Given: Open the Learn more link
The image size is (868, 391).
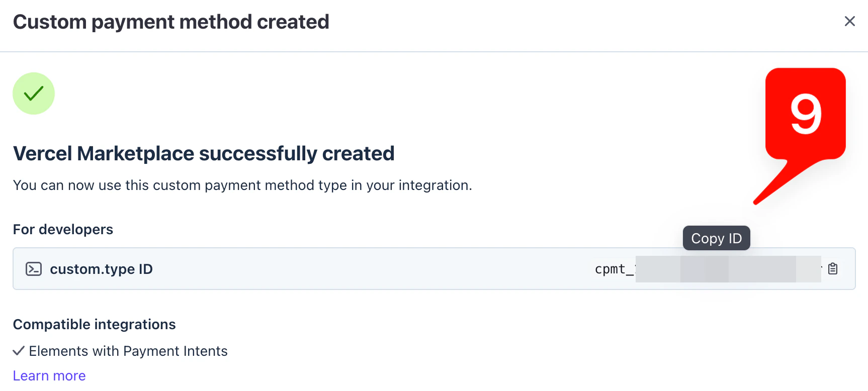Looking at the screenshot, I should 49,375.
